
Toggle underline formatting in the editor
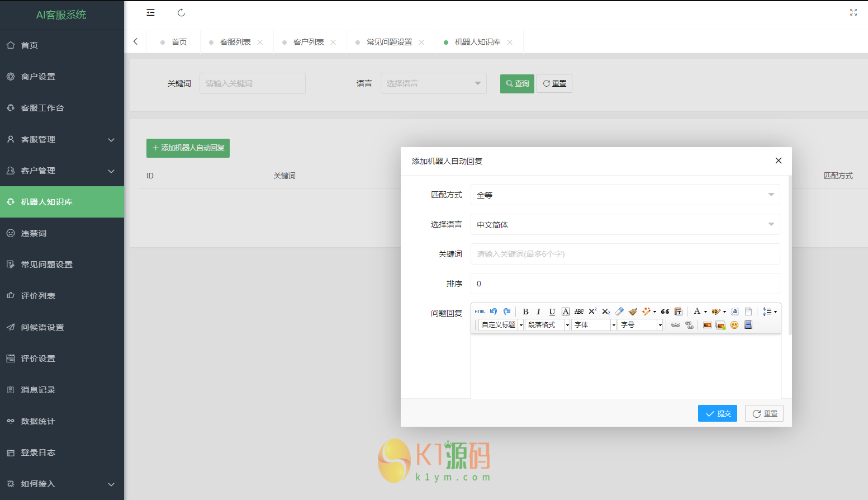552,312
